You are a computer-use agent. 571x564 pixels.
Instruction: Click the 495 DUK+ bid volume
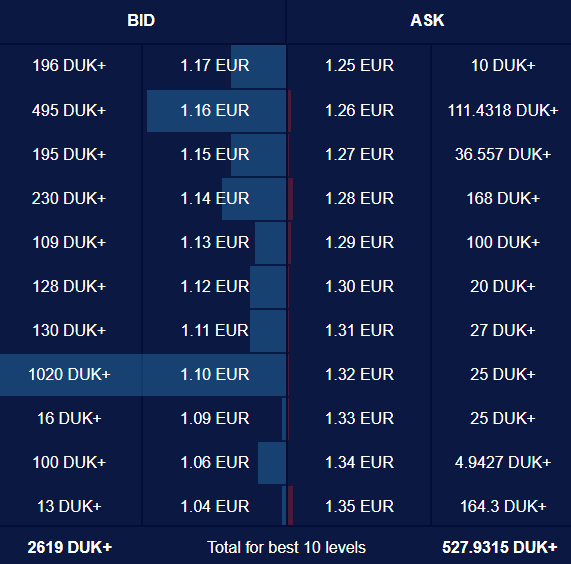point(69,110)
